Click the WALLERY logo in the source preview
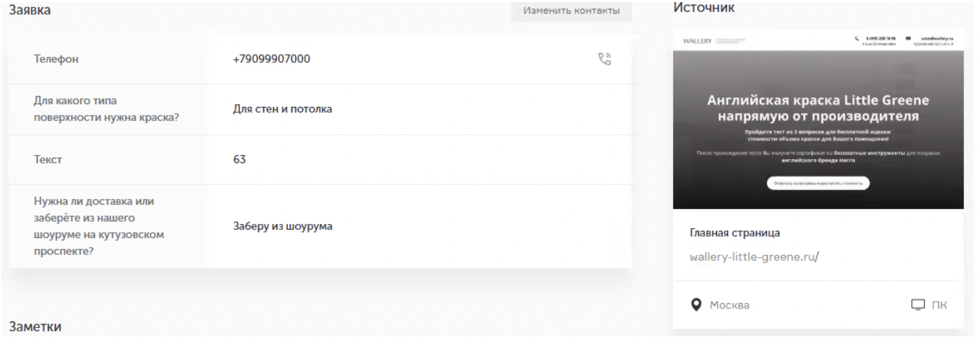The image size is (980, 341). click(696, 41)
